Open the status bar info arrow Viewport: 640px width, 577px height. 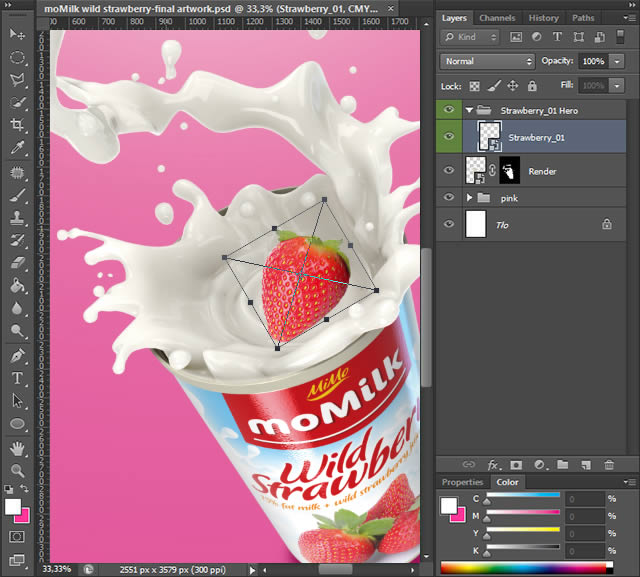[252, 570]
